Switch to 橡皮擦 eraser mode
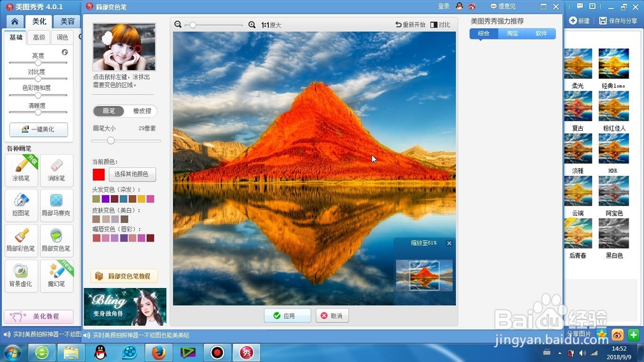Image resolution: width=644 pixels, height=362 pixels. (142, 111)
